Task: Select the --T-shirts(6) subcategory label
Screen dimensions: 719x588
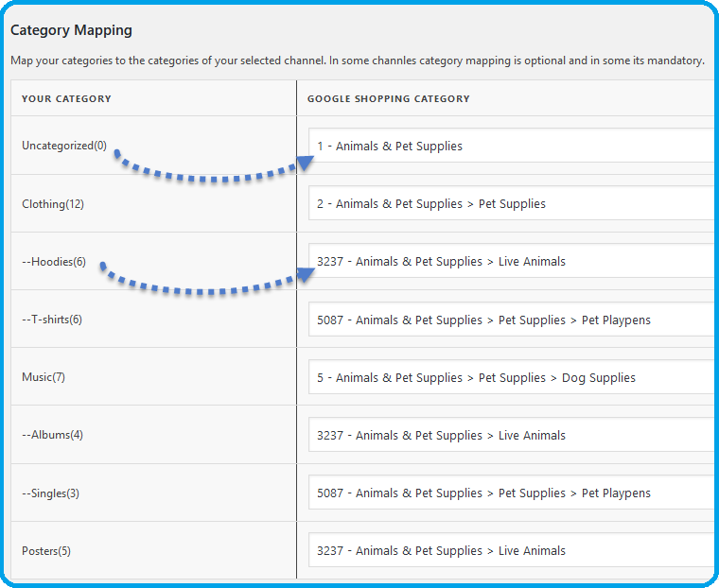Action: (x=52, y=320)
